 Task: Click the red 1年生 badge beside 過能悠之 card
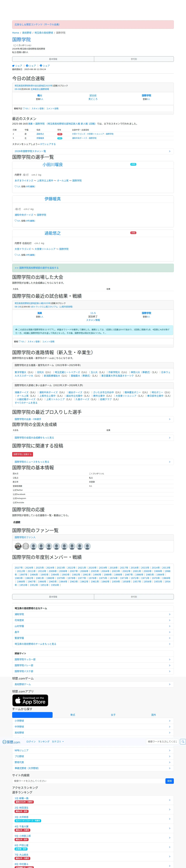133,233
